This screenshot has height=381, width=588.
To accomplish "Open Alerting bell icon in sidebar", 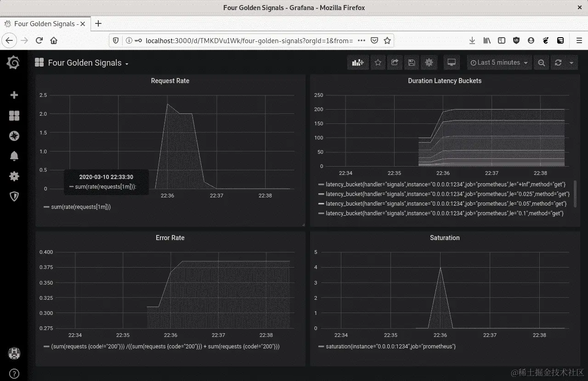I will pos(14,156).
